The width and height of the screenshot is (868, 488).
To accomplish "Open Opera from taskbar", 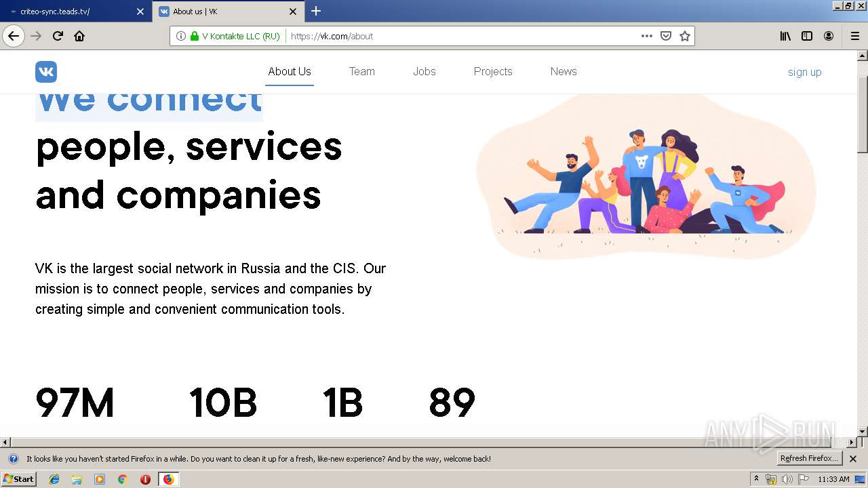I will point(145,479).
